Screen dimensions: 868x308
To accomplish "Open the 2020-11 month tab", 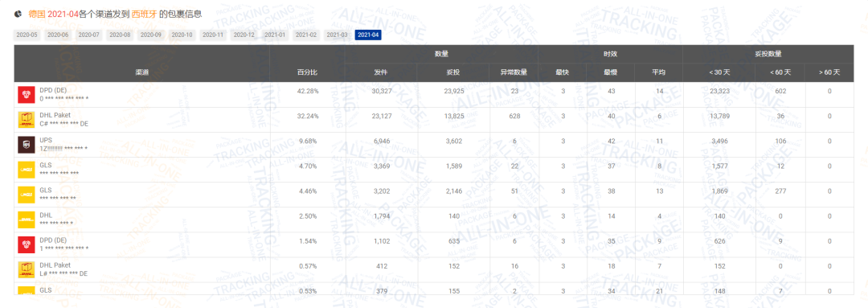I will [x=213, y=35].
